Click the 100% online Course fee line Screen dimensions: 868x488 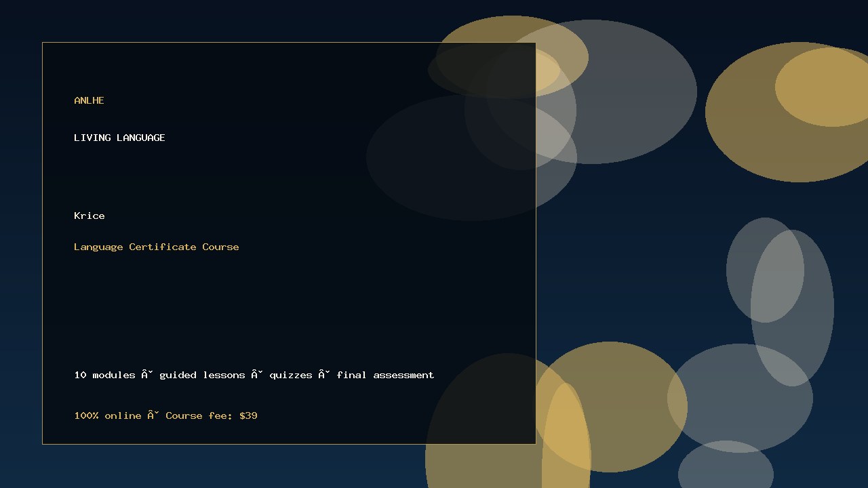point(165,415)
